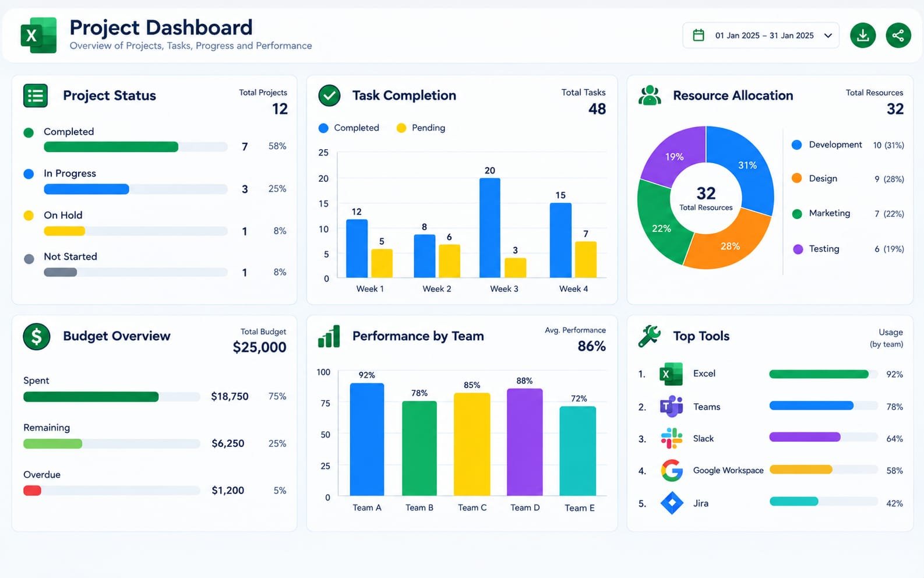This screenshot has width=924, height=578.
Task: Toggle the Development legend dot
Action: [796, 145]
